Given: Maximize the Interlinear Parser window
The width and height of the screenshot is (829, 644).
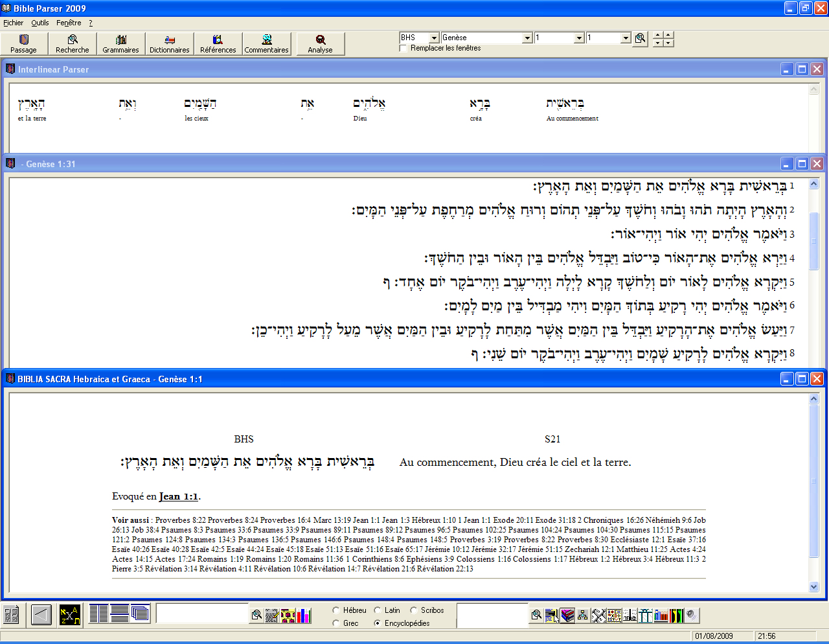Looking at the screenshot, I should pos(802,69).
